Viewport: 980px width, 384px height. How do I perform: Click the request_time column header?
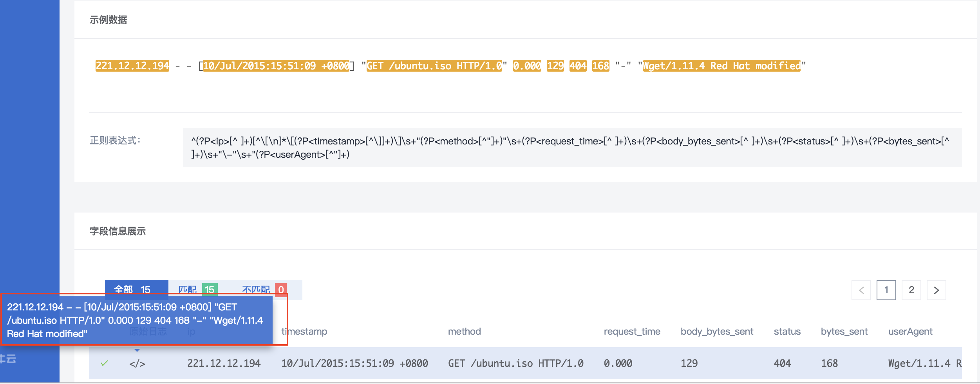[x=632, y=332]
